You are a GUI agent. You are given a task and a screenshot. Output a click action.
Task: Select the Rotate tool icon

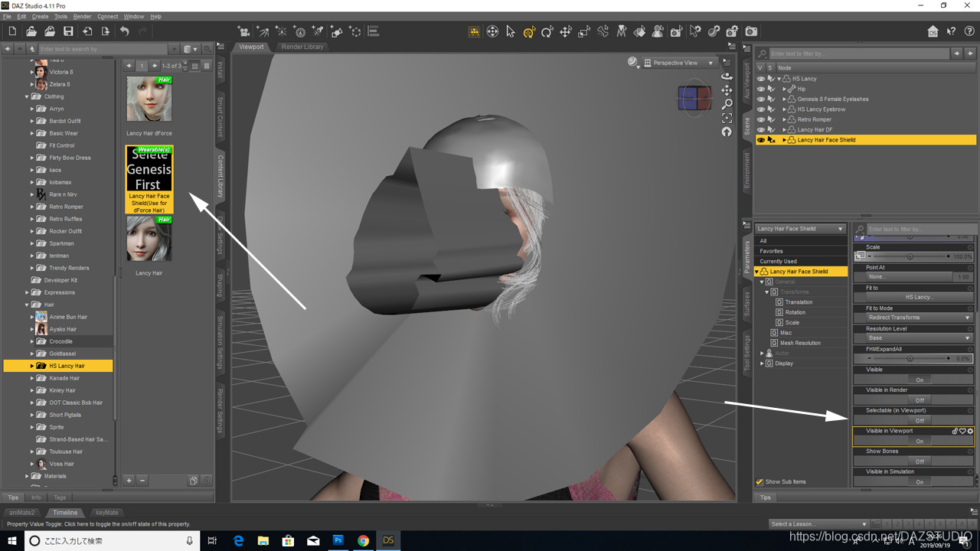point(547,31)
